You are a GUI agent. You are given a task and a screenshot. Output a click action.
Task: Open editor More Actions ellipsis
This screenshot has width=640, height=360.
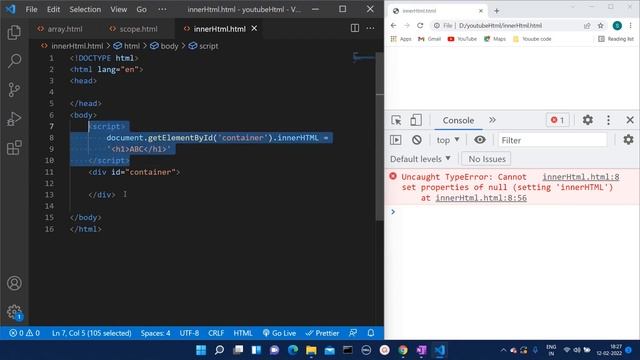[x=370, y=28]
